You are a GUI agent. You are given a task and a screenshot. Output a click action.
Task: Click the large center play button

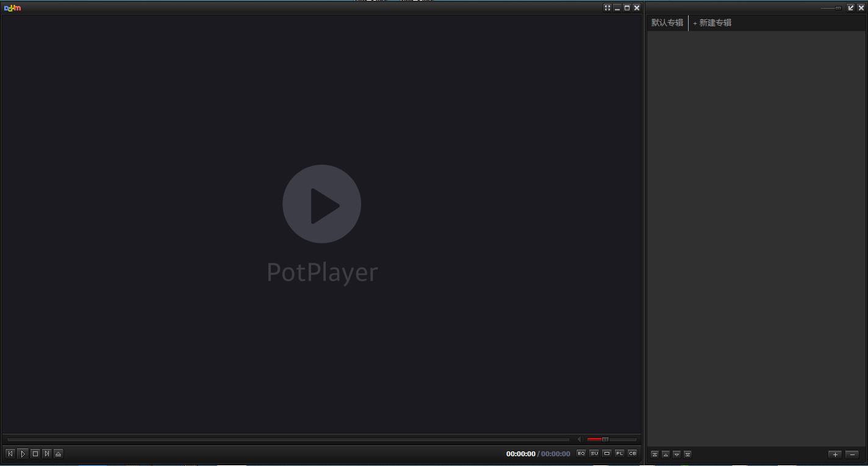(x=321, y=204)
